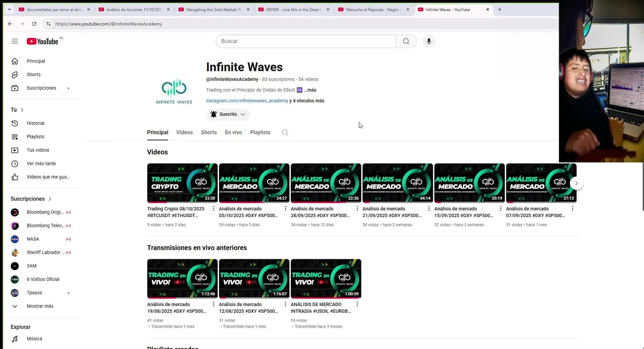644x349 pixels.
Task: Open site information icon in address bar
Action: (48, 24)
